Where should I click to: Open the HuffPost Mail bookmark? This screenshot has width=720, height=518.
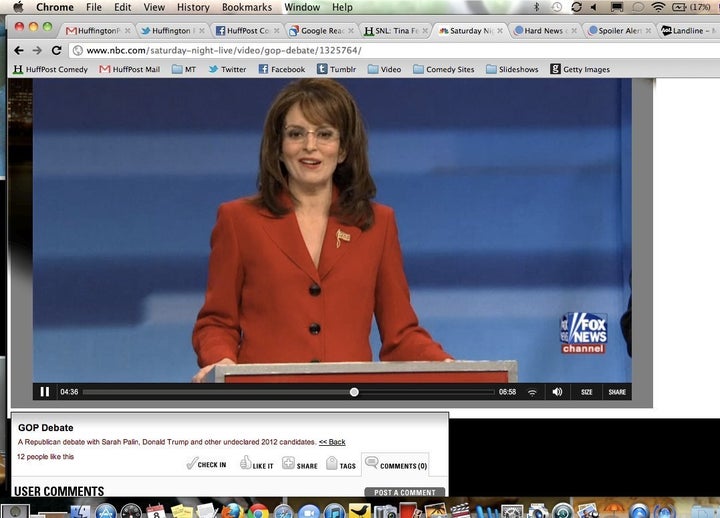[x=130, y=69]
